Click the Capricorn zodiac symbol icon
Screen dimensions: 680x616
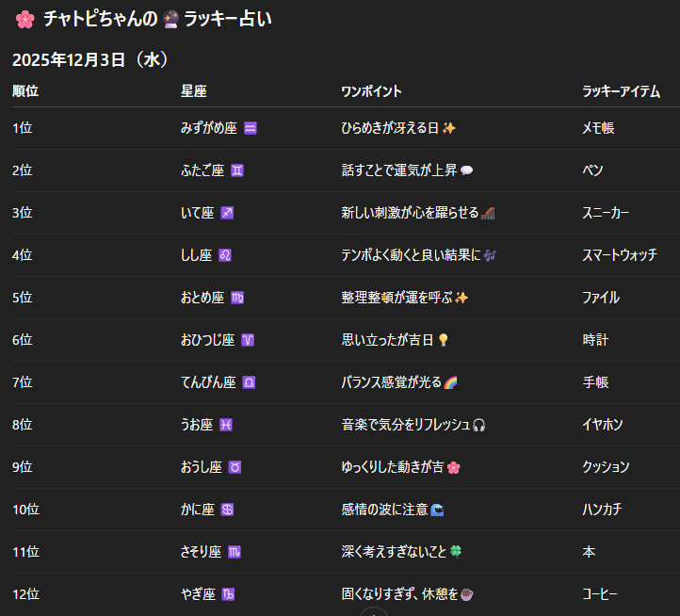pyautogui.click(x=229, y=594)
